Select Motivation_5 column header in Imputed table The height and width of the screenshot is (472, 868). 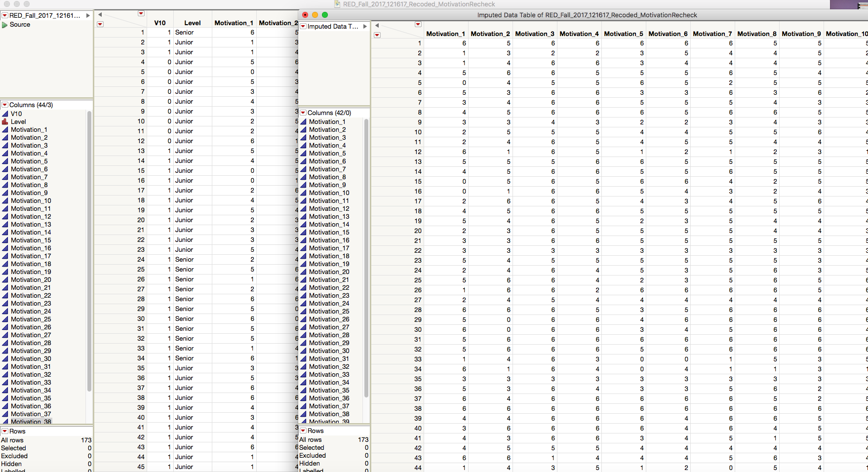pyautogui.click(x=623, y=34)
